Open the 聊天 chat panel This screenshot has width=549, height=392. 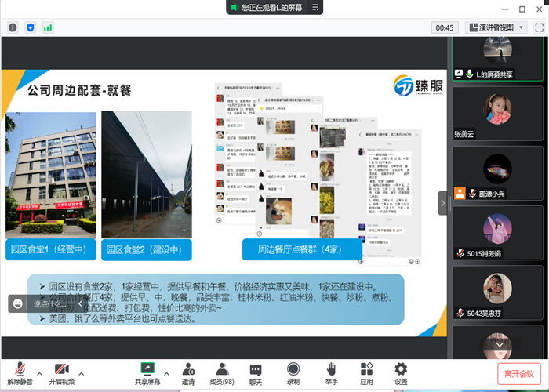(256, 372)
